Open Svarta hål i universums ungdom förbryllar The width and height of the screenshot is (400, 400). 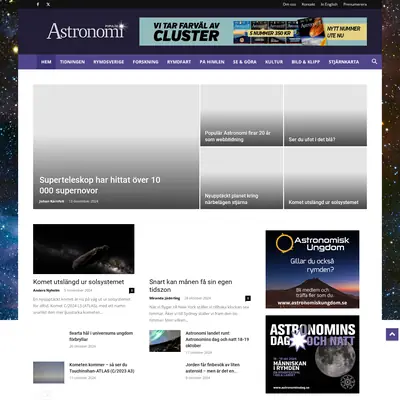(101, 336)
